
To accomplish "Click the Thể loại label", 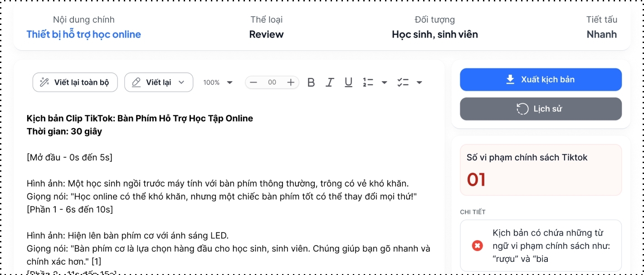I will click(x=266, y=19).
